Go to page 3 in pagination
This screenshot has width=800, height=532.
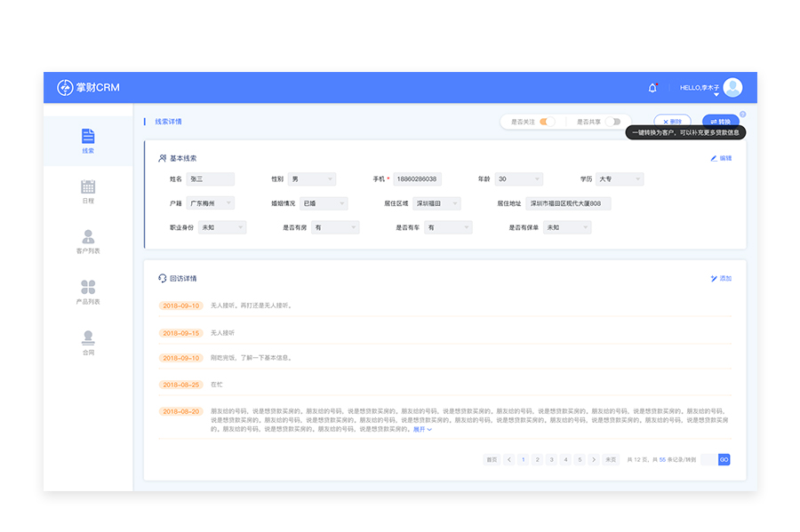pyautogui.click(x=551, y=459)
